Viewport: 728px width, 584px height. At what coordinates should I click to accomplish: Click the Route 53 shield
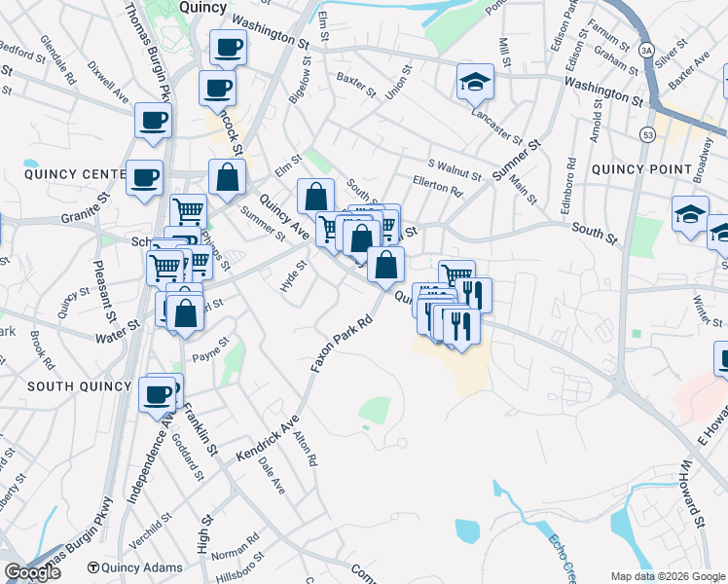[x=647, y=135]
